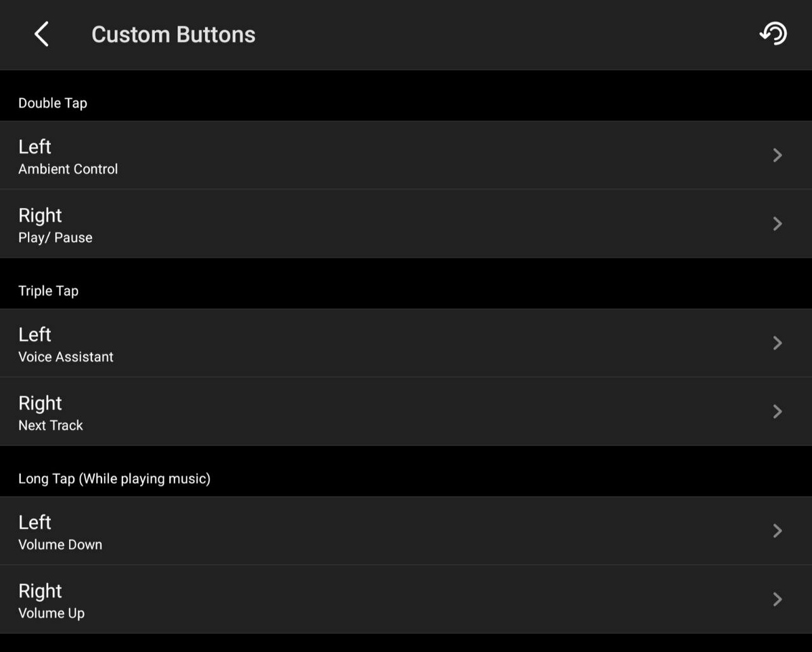
Task: Click the Double Tap section header
Action: [53, 103]
